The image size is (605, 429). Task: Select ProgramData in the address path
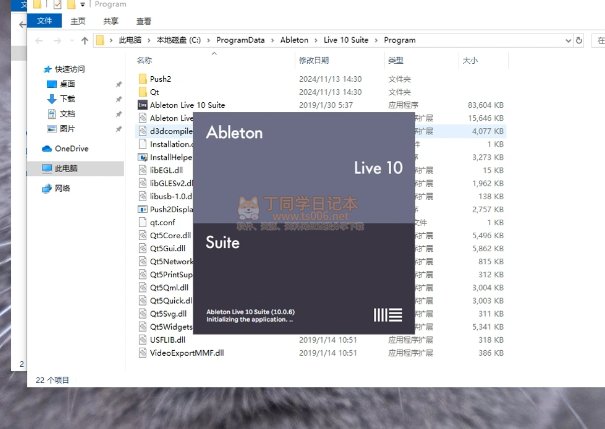click(240, 40)
